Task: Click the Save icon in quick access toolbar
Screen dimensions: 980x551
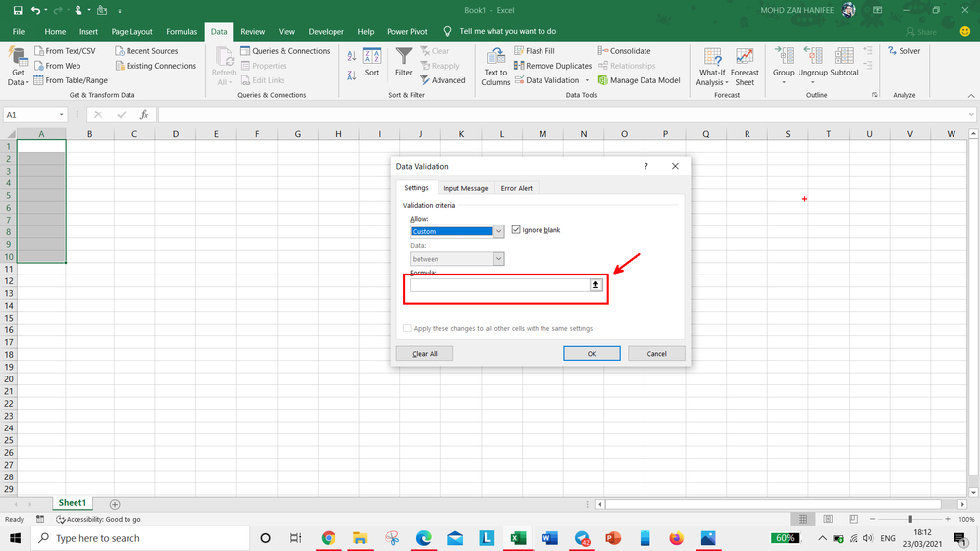Action: pyautogui.click(x=18, y=10)
